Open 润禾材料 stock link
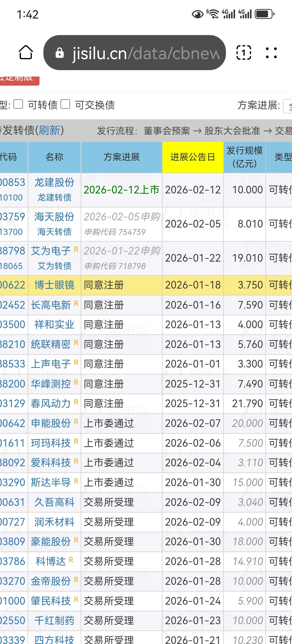This screenshot has width=292, height=644. 54,522
